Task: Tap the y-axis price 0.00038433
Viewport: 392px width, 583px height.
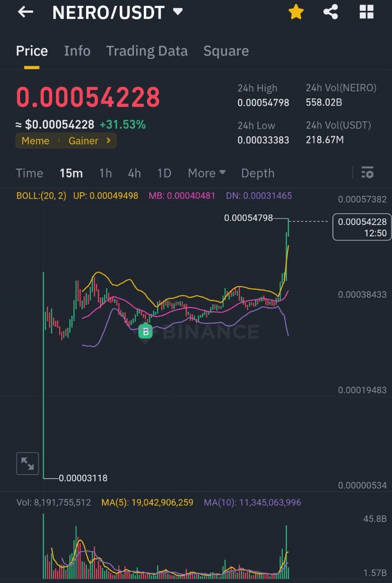Action: (362, 295)
